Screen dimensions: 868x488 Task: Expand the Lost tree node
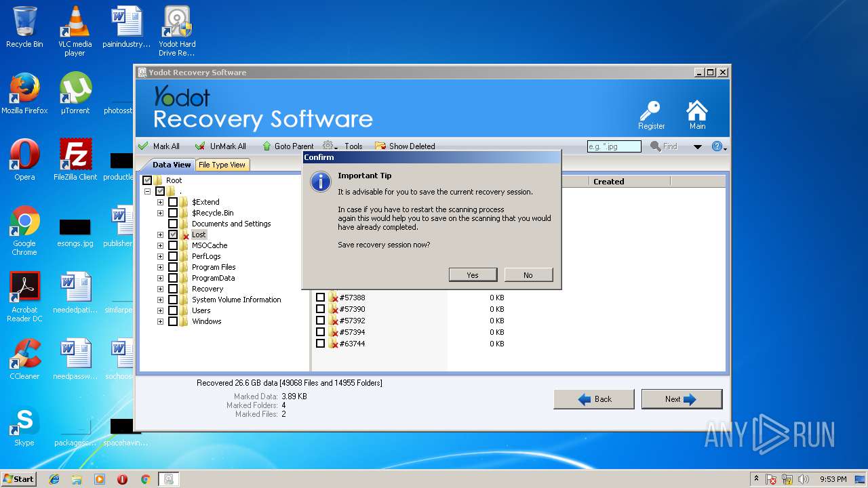(x=161, y=235)
